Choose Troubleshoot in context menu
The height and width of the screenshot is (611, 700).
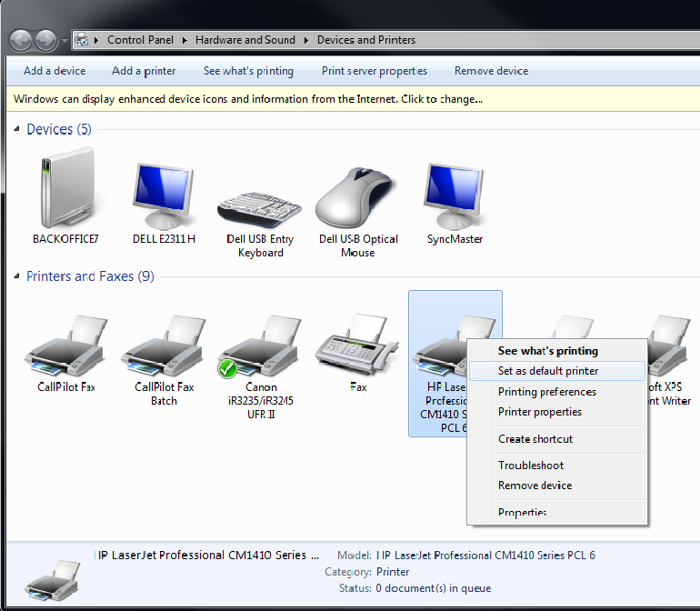click(x=557, y=466)
